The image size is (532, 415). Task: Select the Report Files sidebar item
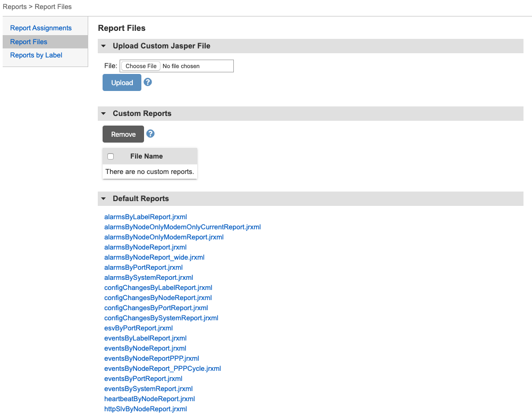(29, 42)
